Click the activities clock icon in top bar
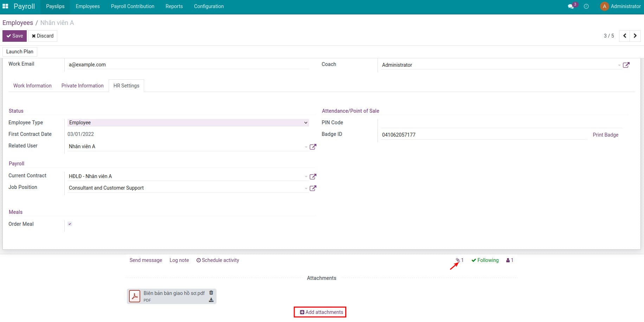Image resolution: width=644 pixels, height=322 pixels. click(586, 6)
